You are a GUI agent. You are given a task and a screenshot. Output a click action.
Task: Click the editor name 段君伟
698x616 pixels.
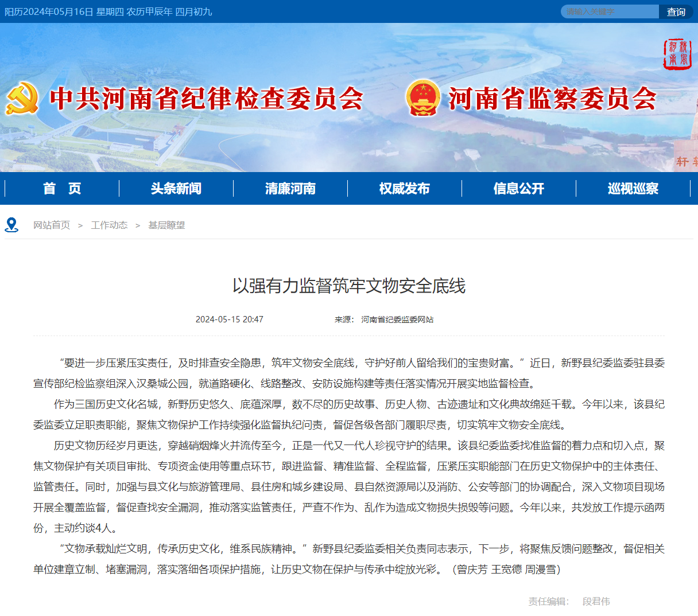(596, 601)
